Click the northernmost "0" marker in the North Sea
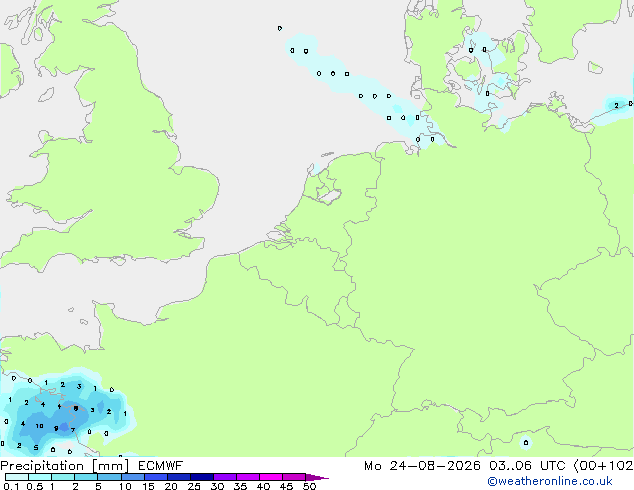Image resolution: width=634 pixels, height=490 pixels. click(x=280, y=28)
